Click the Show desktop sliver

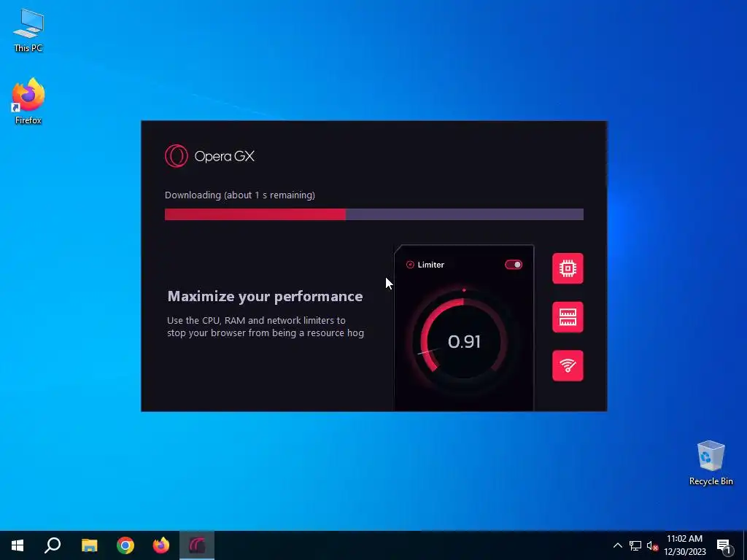[745, 545]
